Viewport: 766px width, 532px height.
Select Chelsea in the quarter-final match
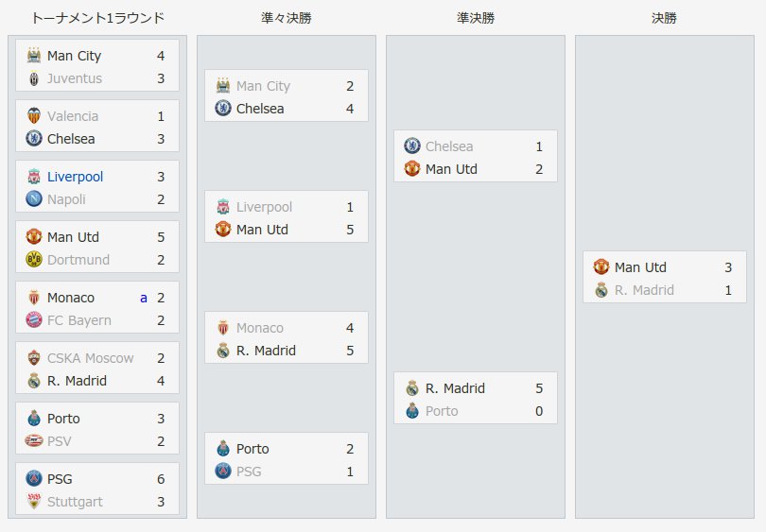(x=260, y=109)
